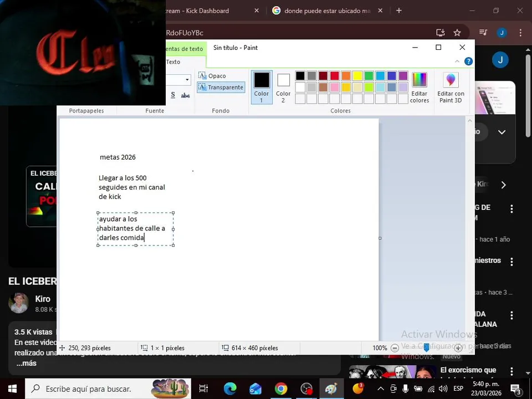The image size is (532, 399).
Task: Expand YouTube chevron down next to chips
Action: click(x=502, y=132)
